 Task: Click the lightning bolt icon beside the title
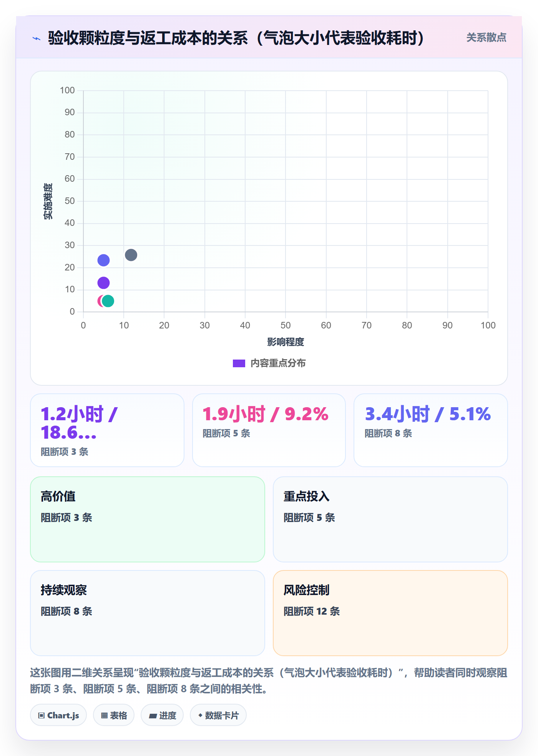click(x=37, y=38)
